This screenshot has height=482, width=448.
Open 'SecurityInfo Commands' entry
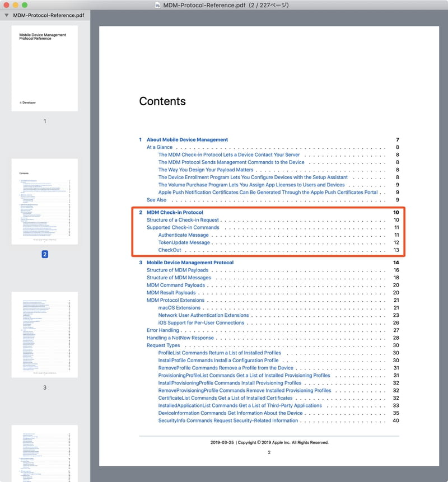tap(228, 421)
